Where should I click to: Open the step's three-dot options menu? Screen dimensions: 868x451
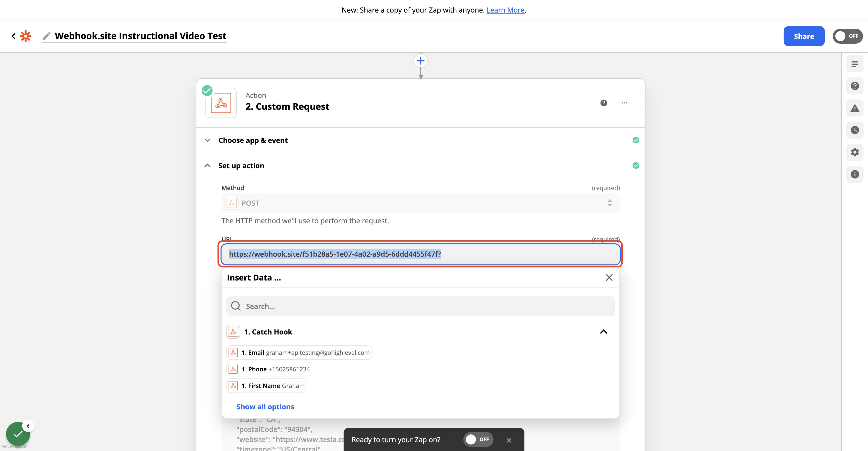(625, 103)
